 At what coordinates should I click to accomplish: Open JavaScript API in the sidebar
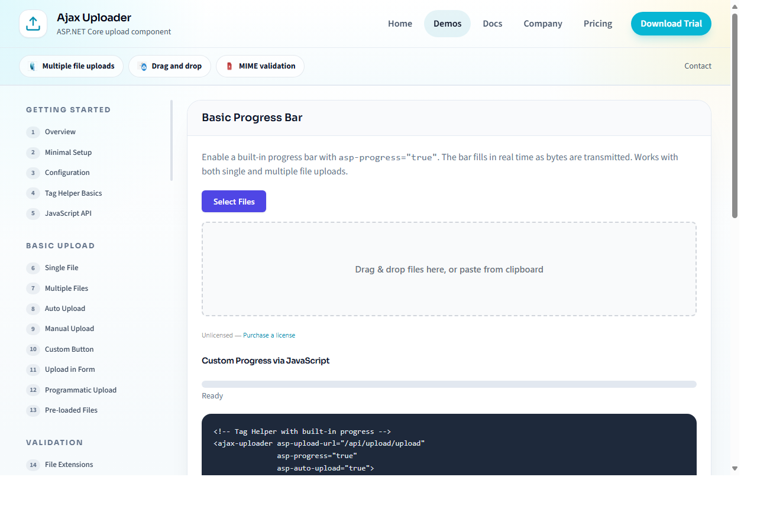click(x=68, y=213)
